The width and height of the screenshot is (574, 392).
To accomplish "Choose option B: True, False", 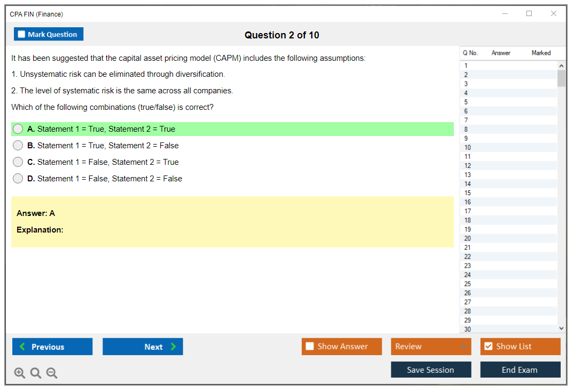I will tap(18, 146).
